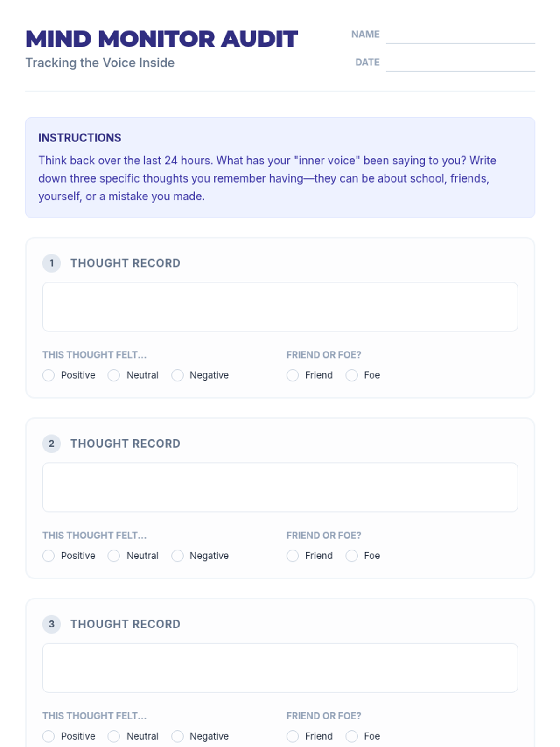Click the first thought record text box
Viewport: 560px width, 747px height.
point(280,307)
